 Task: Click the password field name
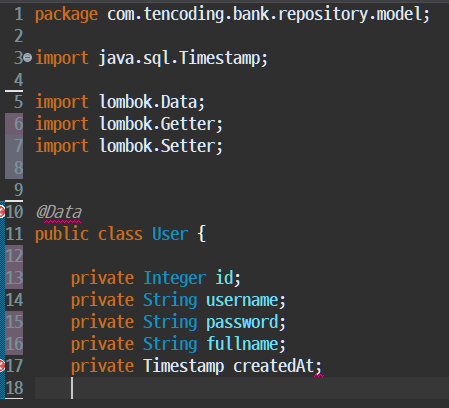242,323
